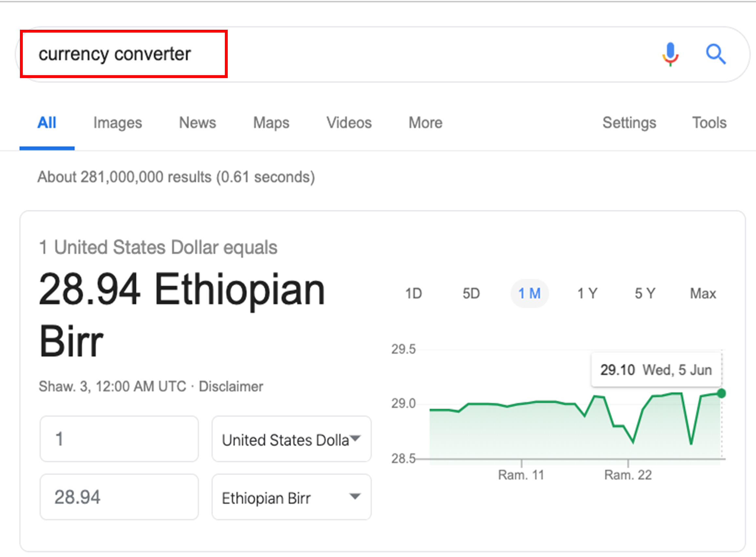
Task: Select the 1D chart range
Action: click(x=413, y=293)
